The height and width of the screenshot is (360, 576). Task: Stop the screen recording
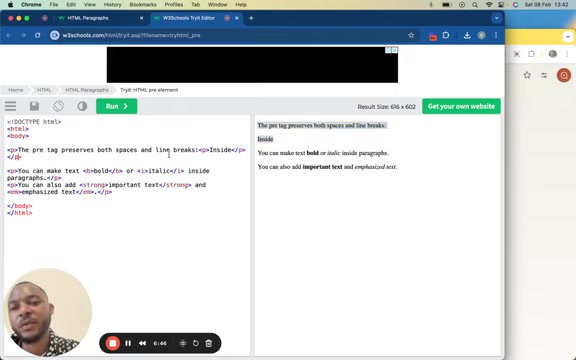click(113, 343)
